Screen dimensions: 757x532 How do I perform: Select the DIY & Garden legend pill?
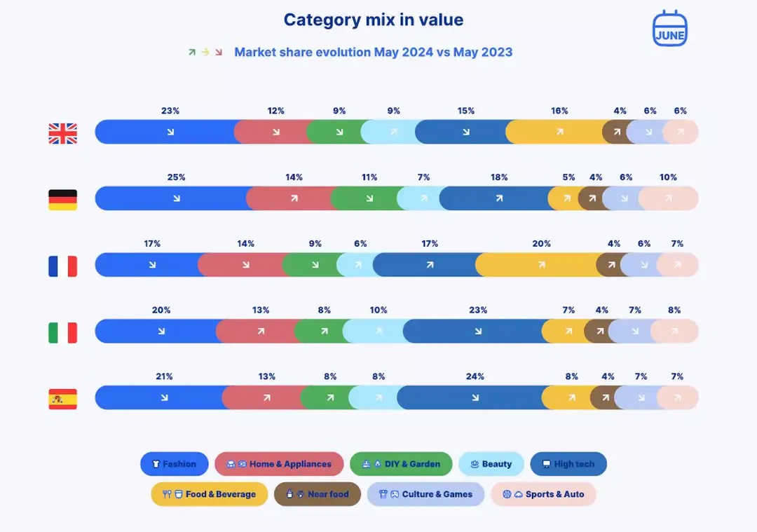pos(401,464)
